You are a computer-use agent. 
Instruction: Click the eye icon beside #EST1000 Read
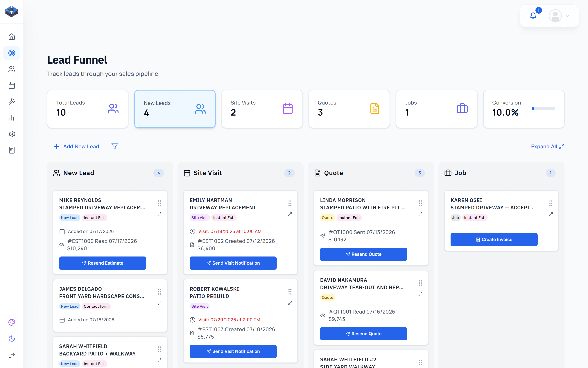coord(62,245)
